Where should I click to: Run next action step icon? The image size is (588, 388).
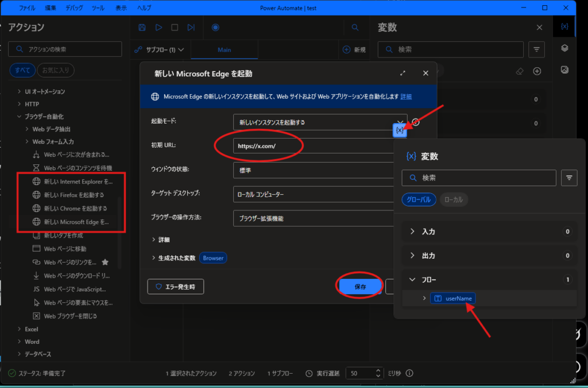click(191, 28)
